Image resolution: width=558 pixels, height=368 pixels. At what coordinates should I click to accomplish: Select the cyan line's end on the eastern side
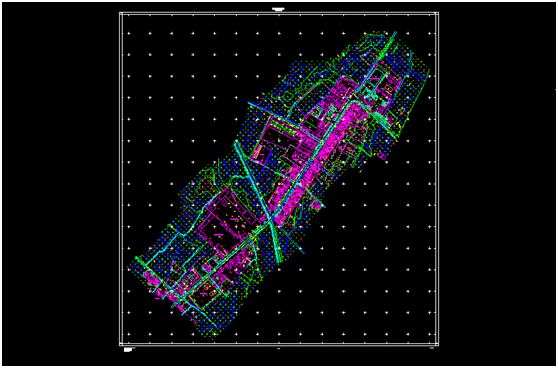tap(325, 207)
